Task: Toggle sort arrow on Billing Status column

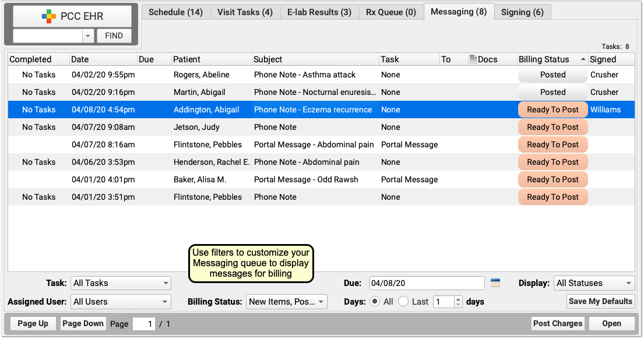Action: tap(583, 59)
